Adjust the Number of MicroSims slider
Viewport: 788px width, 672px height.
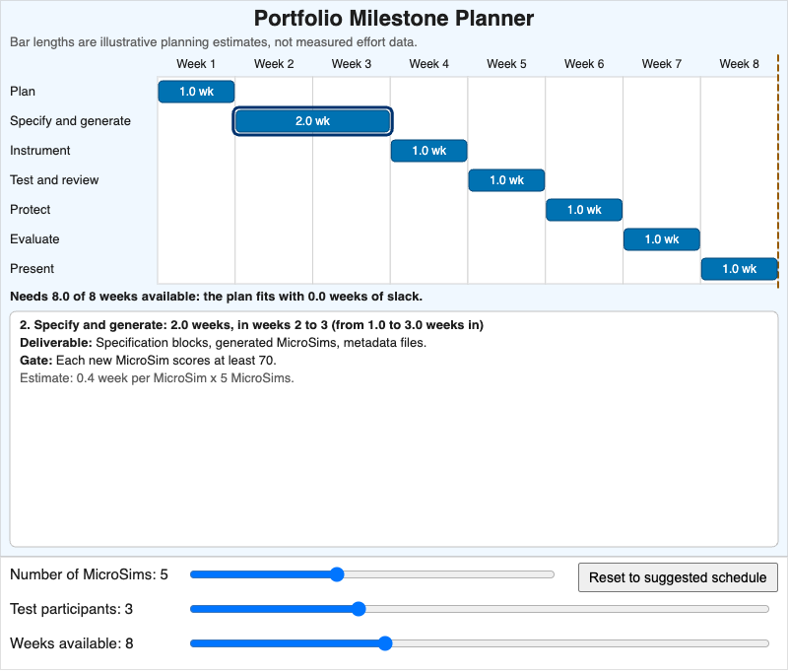click(372, 574)
